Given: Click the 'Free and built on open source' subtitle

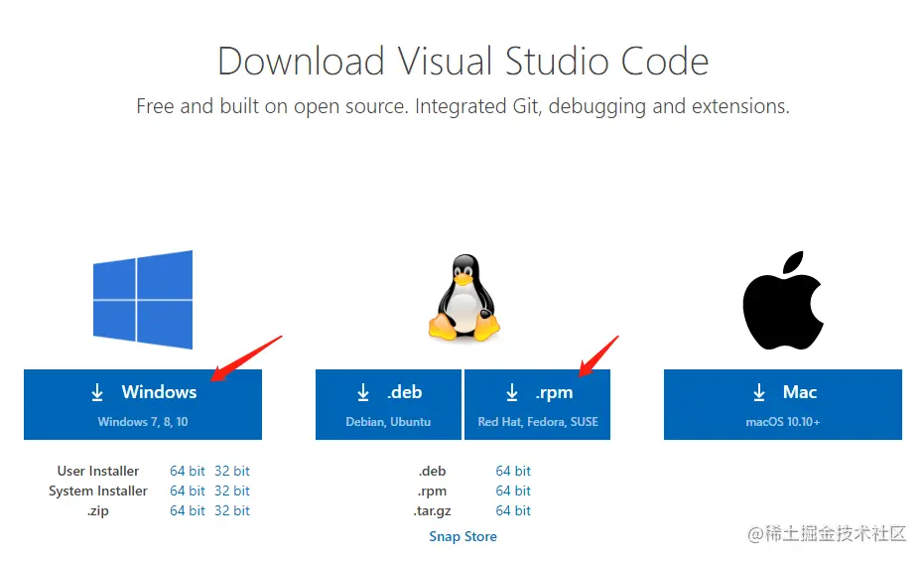Looking at the screenshot, I should point(462,106).
